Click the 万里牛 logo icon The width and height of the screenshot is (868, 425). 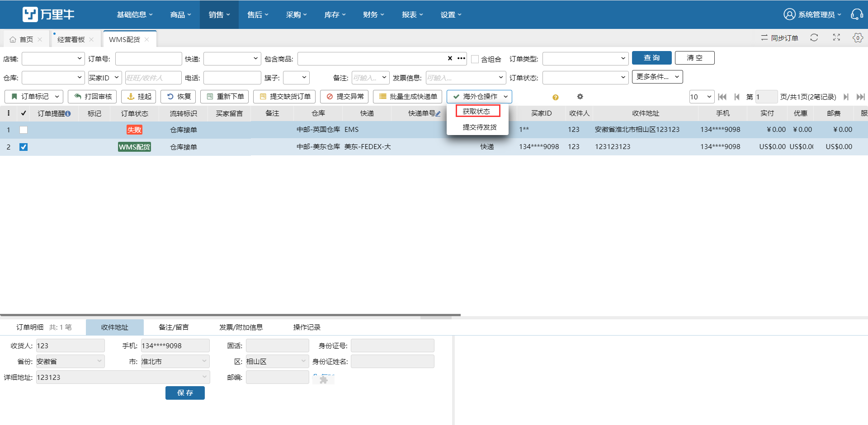(30, 14)
